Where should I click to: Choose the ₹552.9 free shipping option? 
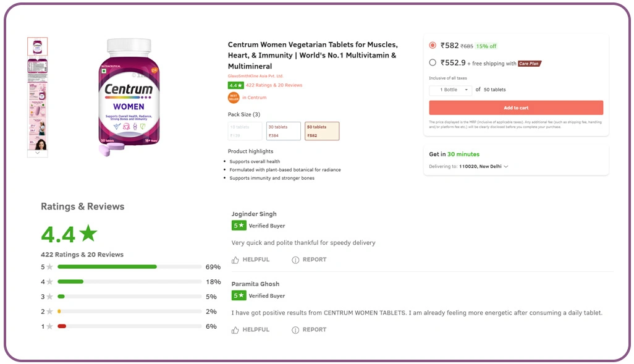pos(433,62)
